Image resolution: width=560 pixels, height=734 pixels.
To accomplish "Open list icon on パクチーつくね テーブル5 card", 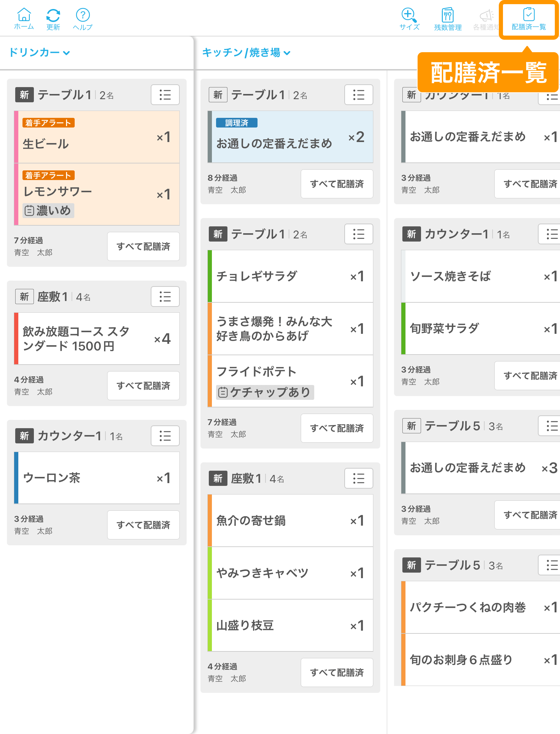I will pyautogui.click(x=550, y=565).
